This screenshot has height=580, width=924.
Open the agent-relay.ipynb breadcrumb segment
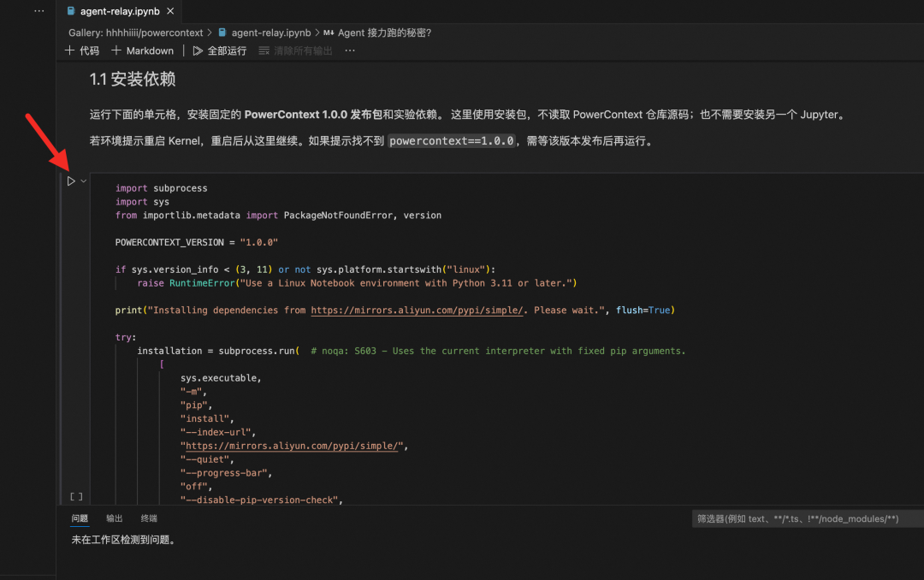pyautogui.click(x=264, y=33)
